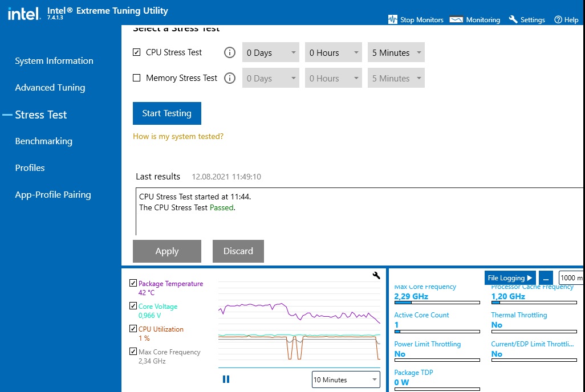Open CPU test 0 Hours dropdown
585x392 pixels.
coord(333,52)
